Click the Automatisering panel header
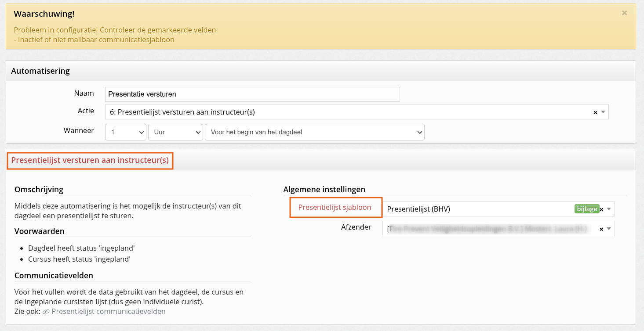Image resolution: width=644 pixels, height=331 pixels. point(40,71)
